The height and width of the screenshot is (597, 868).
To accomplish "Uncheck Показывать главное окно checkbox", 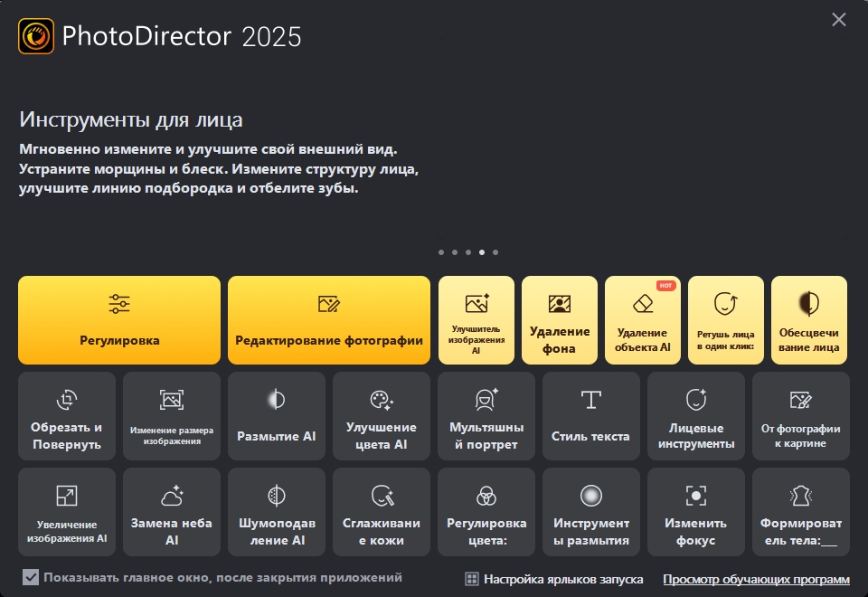I will (x=31, y=577).
